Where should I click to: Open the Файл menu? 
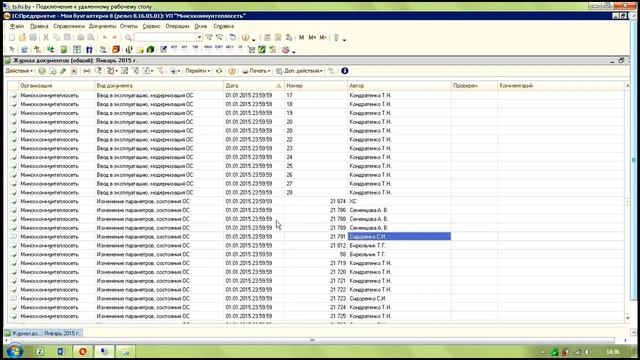17,26
